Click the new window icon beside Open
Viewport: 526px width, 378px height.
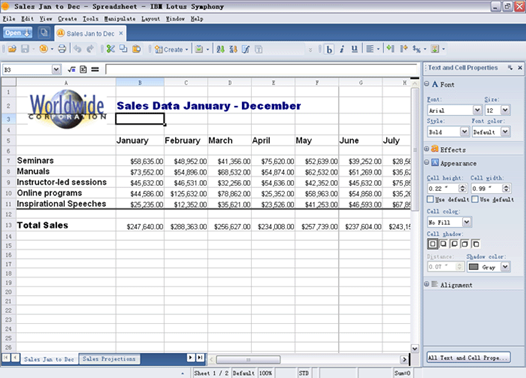coord(44,33)
